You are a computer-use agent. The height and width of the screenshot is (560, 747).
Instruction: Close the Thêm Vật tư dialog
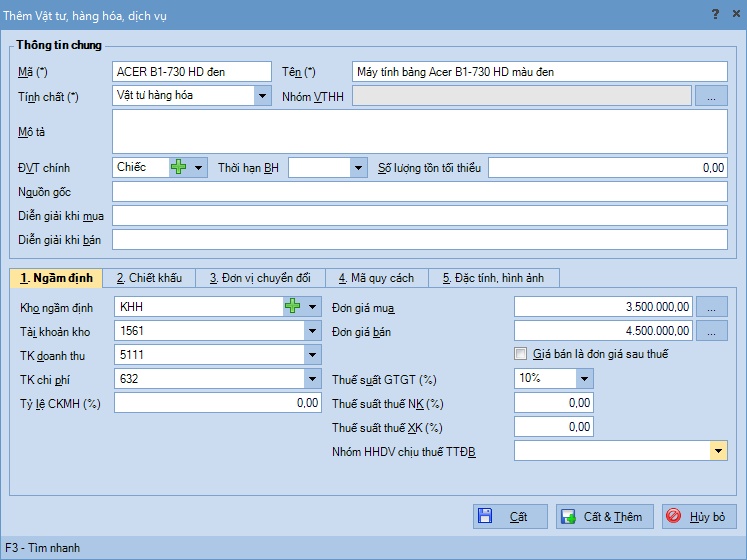[x=736, y=14]
